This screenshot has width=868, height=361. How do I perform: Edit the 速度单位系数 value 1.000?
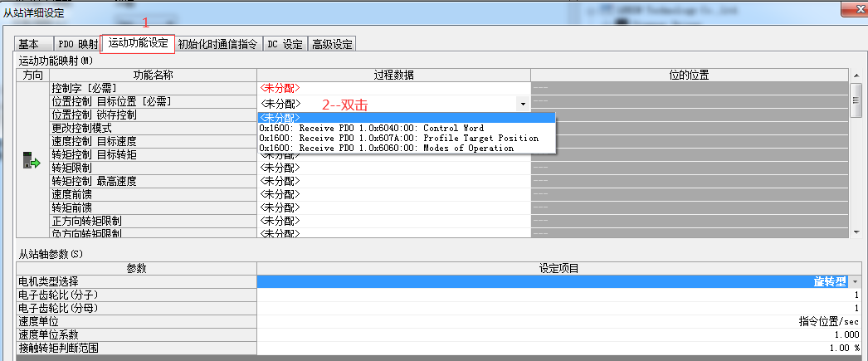point(559,334)
